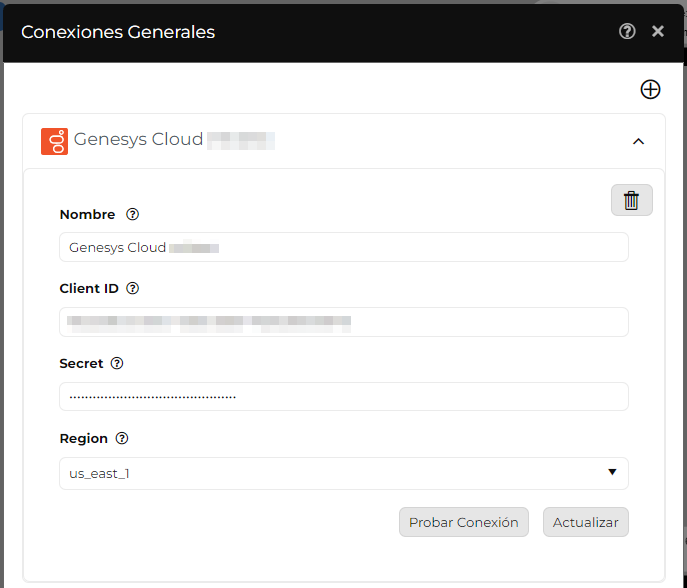This screenshot has height=588, width=687.
Task: Show help for the Nombre field
Action: (x=132, y=214)
